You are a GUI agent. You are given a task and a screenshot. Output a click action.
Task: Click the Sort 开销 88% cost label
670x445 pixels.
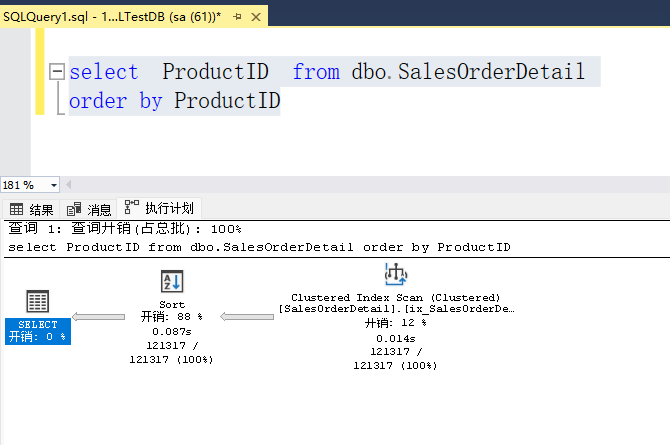(x=171, y=317)
